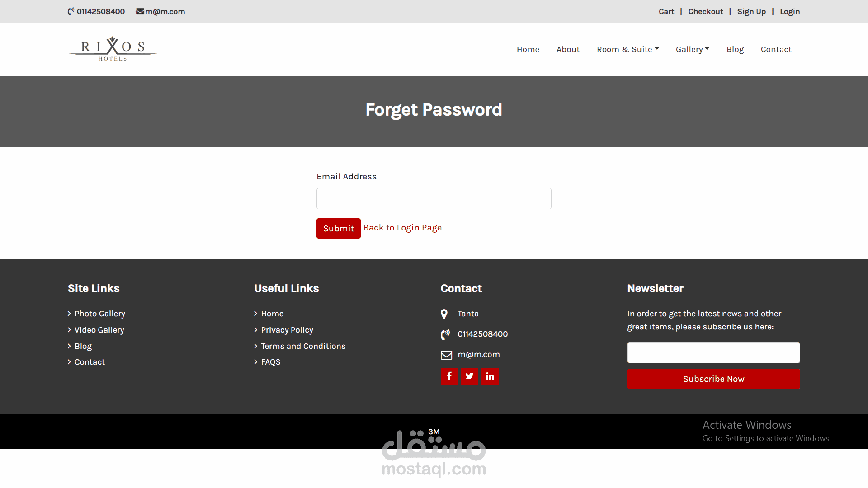868x488 pixels.
Task: Open the Blog navigation item
Action: (x=735, y=49)
